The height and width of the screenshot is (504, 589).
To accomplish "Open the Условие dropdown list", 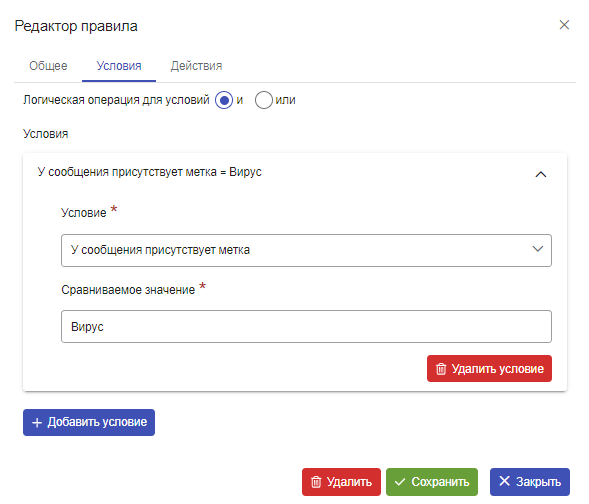I will (306, 250).
